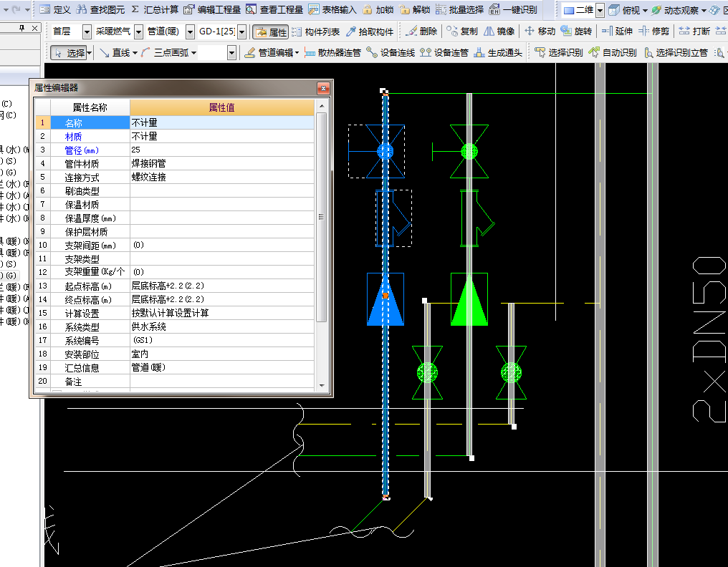The width and height of the screenshot is (728, 567).
Task: Open the 定义 (Define) tool
Action: click(54, 9)
